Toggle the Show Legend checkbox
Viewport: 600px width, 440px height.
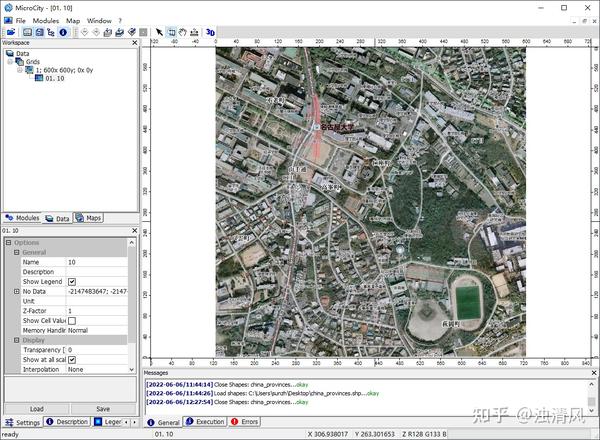pos(72,282)
